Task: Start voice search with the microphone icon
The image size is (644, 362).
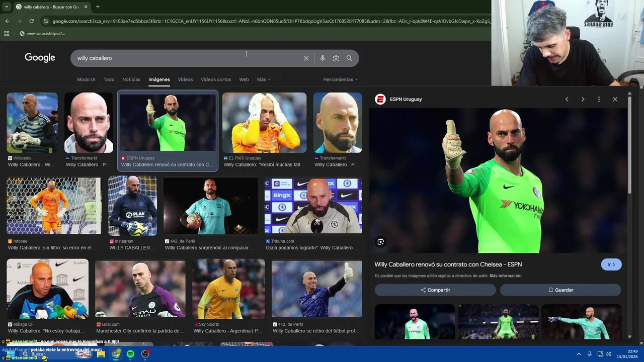Action: point(323,58)
